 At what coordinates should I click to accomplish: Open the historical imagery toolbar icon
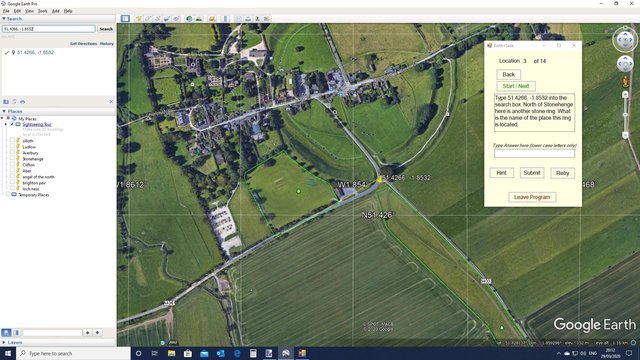click(189, 19)
